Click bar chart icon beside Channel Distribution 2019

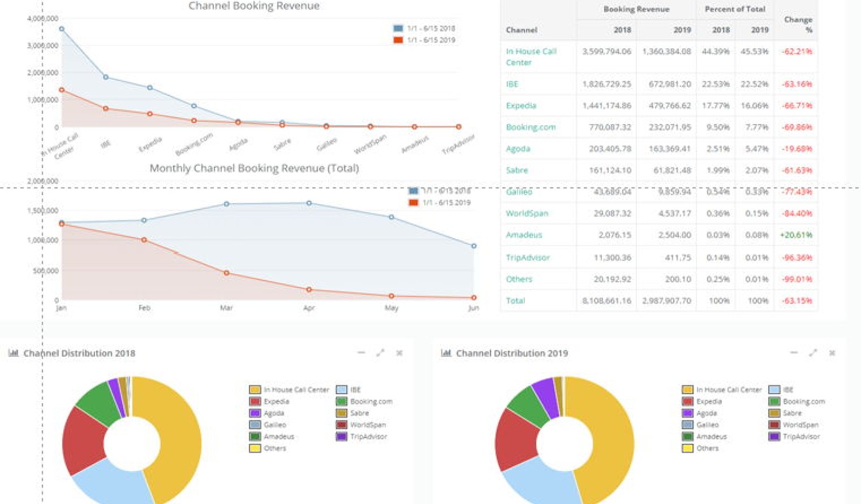pos(446,353)
